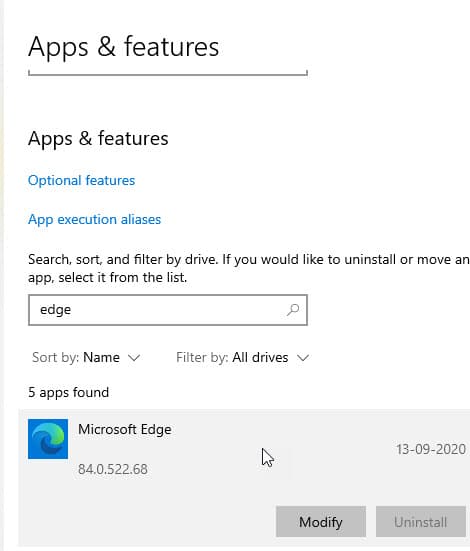The image size is (470, 551).
Task: Focus the search field containing "edge"
Action: 168,310
